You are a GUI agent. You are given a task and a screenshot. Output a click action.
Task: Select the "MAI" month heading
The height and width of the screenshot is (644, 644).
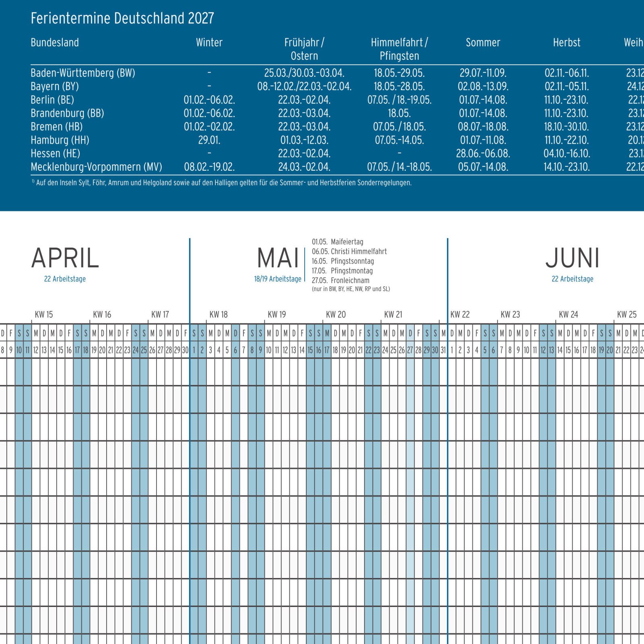[278, 258]
